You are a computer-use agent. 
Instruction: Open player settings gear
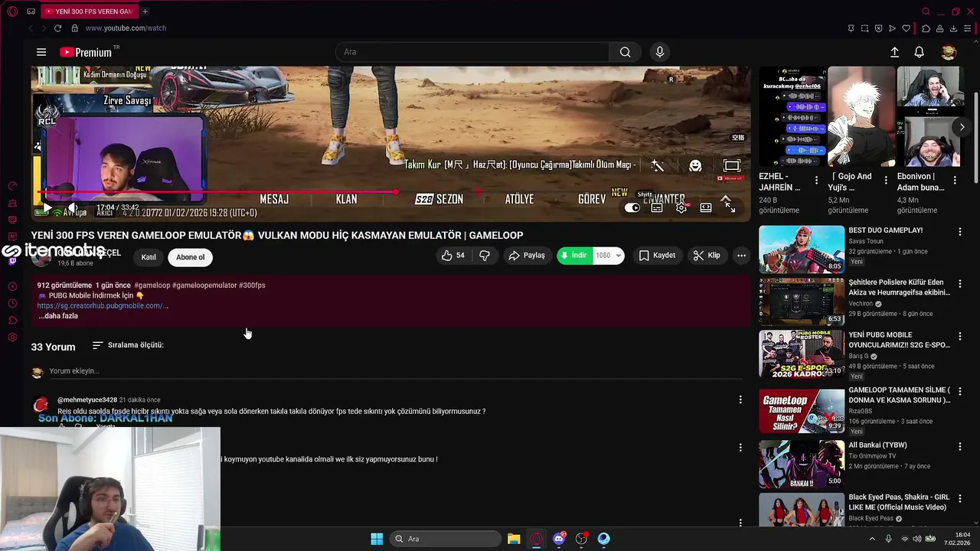click(681, 207)
